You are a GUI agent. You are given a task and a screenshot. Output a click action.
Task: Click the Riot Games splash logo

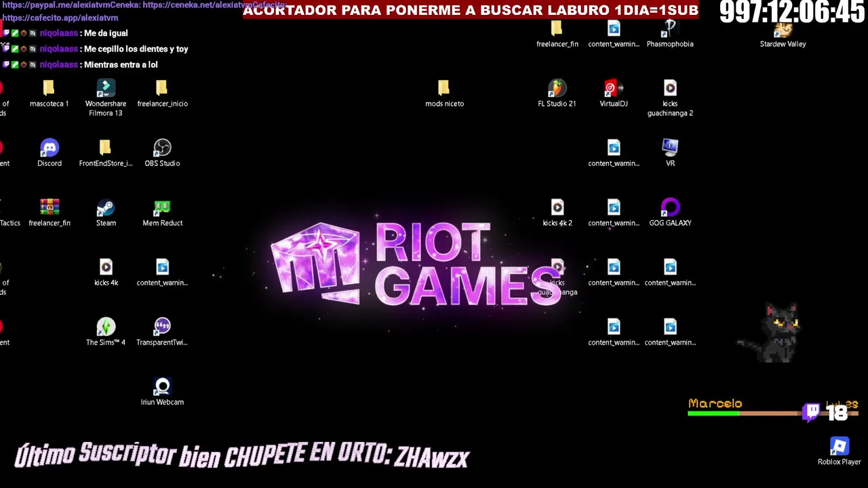(415, 264)
